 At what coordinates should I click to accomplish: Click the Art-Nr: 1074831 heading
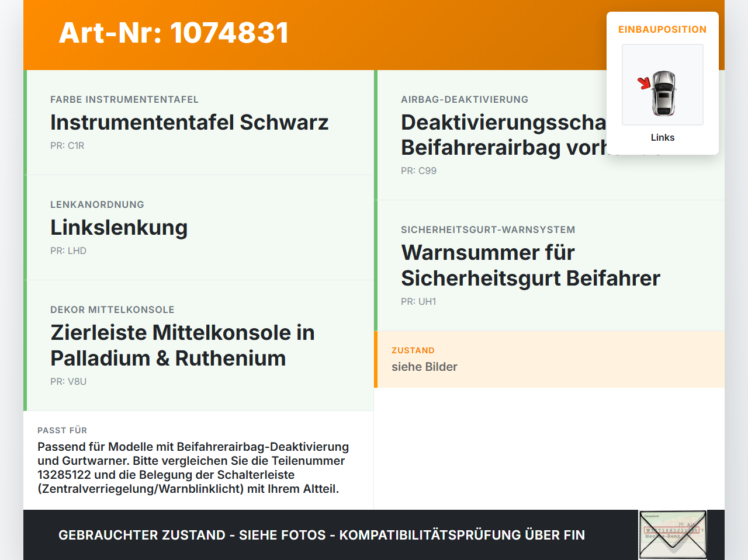(174, 33)
